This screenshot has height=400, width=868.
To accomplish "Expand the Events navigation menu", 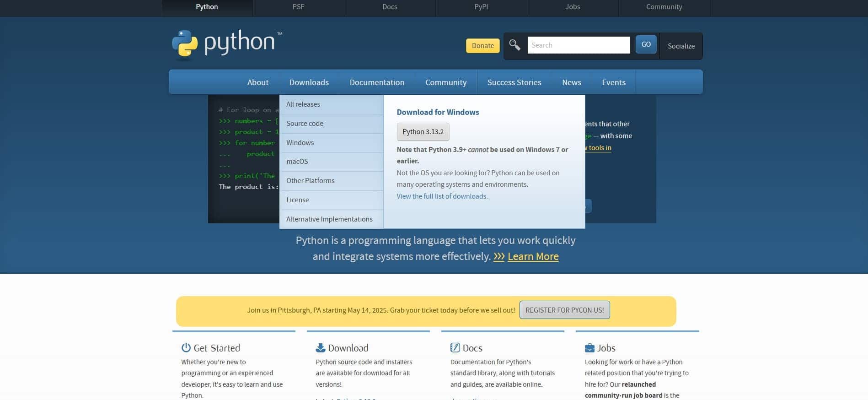I will 614,82.
